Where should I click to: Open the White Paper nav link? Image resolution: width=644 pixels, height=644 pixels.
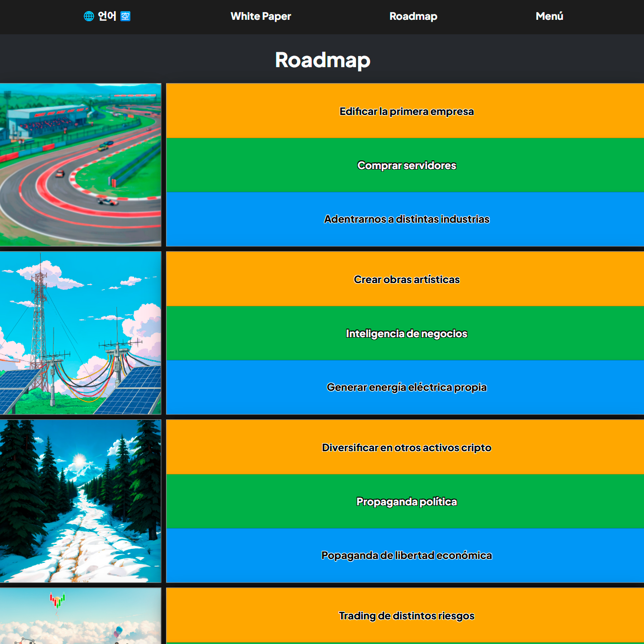point(260,16)
